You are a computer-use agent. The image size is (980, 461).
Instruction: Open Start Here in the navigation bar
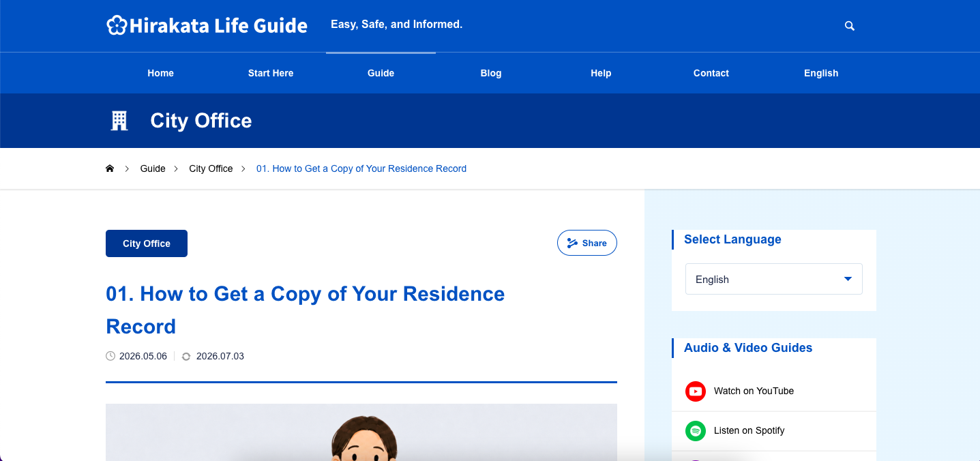click(271, 73)
